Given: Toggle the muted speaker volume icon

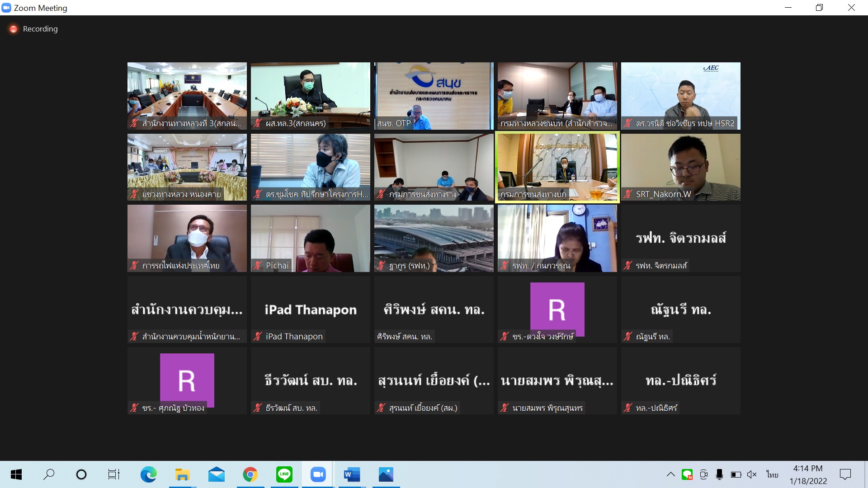Looking at the screenshot, I should coord(752,474).
